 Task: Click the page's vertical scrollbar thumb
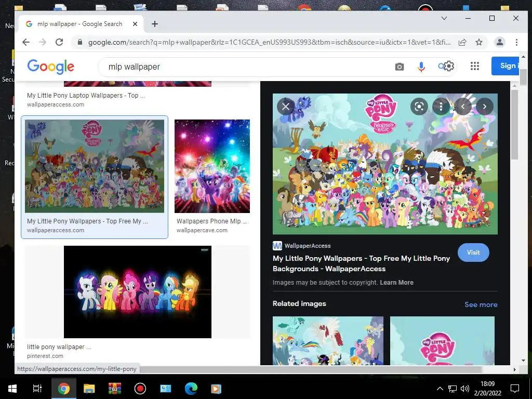point(523,78)
